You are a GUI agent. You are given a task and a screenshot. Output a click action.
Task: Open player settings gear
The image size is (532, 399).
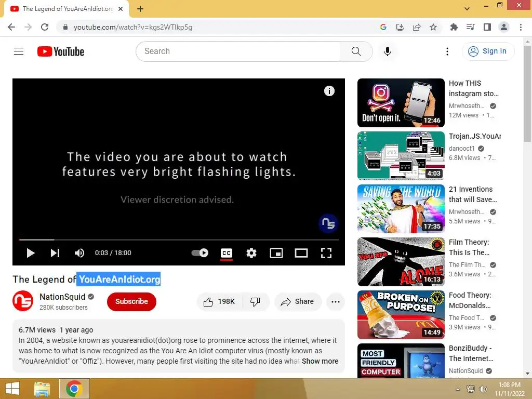pos(251,253)
